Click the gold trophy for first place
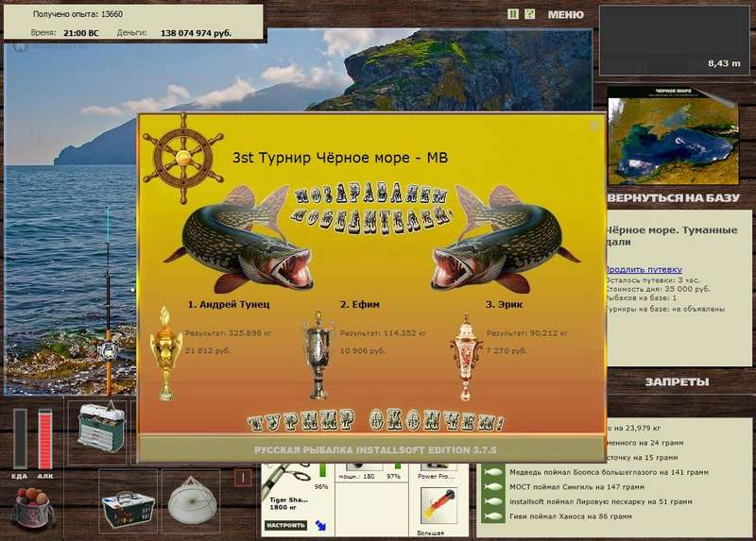 coord(166,352)
